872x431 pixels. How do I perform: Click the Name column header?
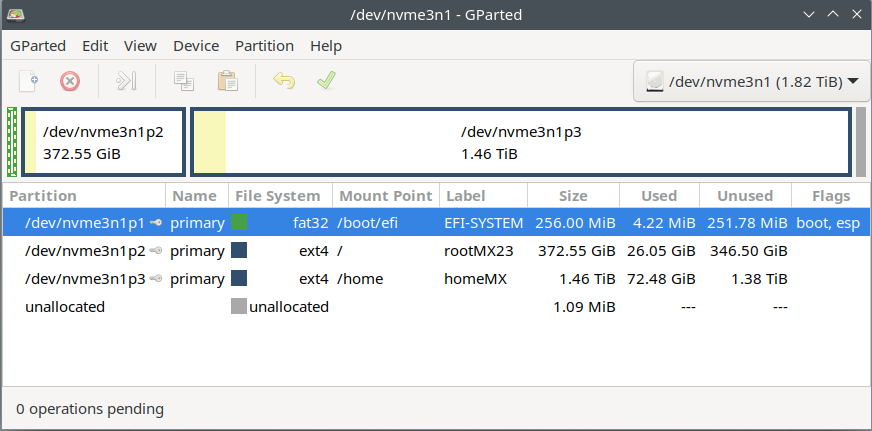[x=197, y=196]
